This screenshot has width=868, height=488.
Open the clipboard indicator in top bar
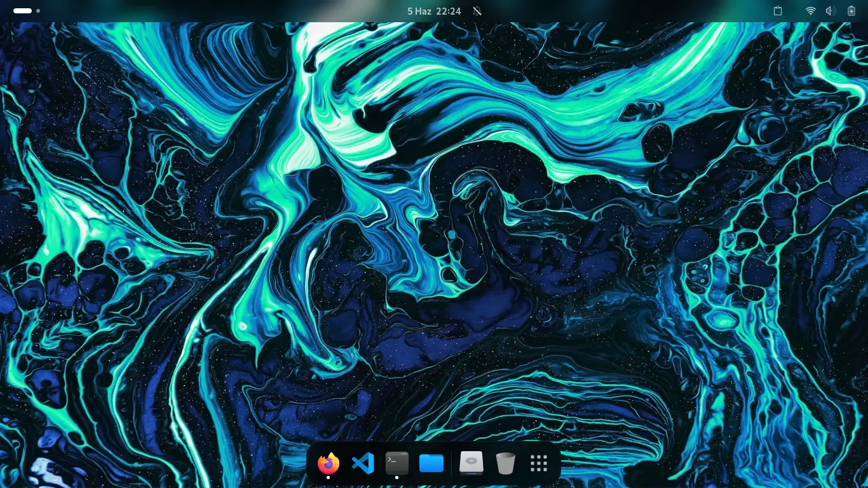[x=778, y=11]
